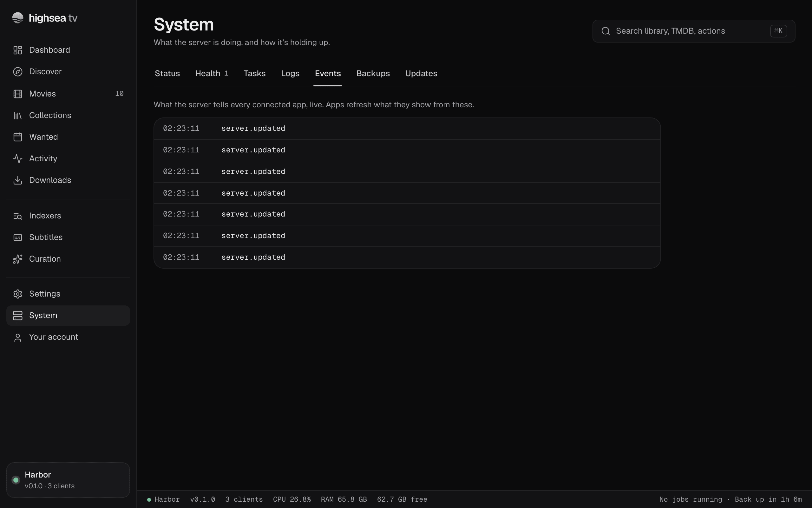Click 'CPU 26.8%' in the status bar
This screenshot has width=812, height=508.
click(x=291, y=499)
